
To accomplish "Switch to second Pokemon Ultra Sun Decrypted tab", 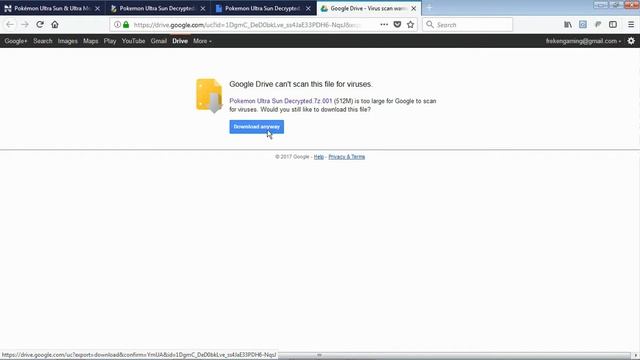I will (x=157, y=8).
